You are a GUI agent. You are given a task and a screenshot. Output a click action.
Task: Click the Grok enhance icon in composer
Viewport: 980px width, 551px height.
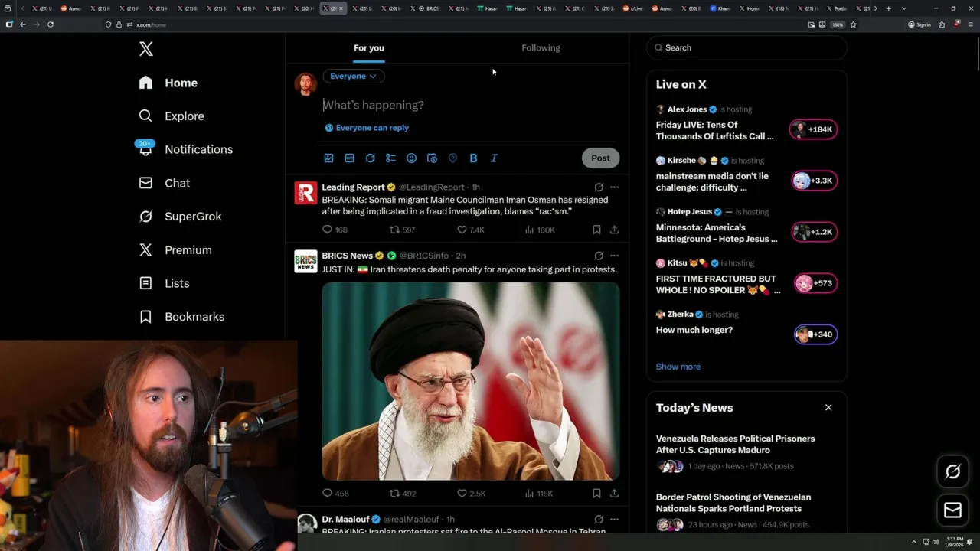[x=370, y=158]
